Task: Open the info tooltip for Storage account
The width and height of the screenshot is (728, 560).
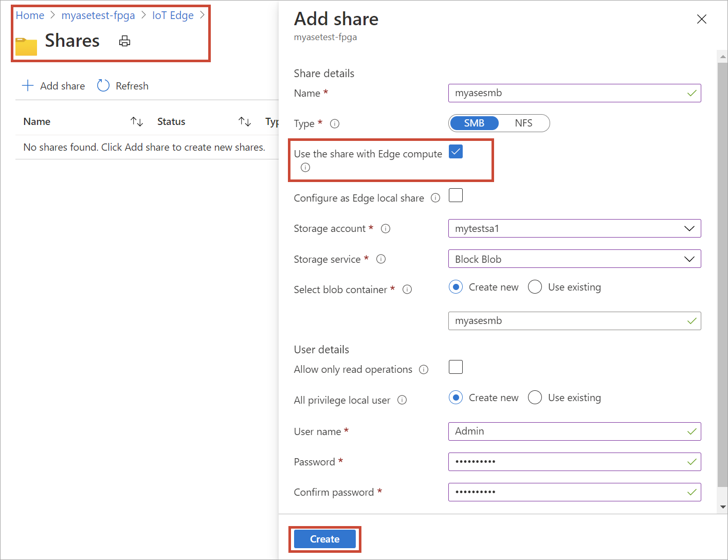Action: coord(386,228)
